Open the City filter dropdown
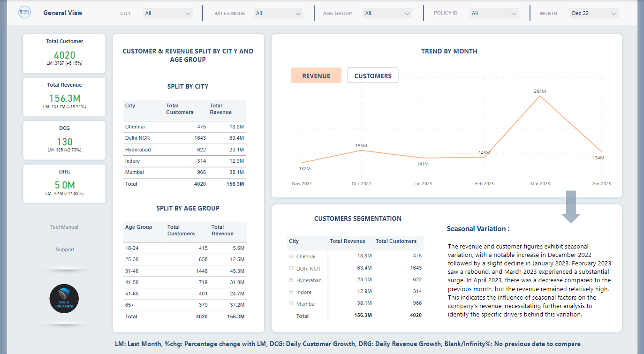 coord(167,14)
